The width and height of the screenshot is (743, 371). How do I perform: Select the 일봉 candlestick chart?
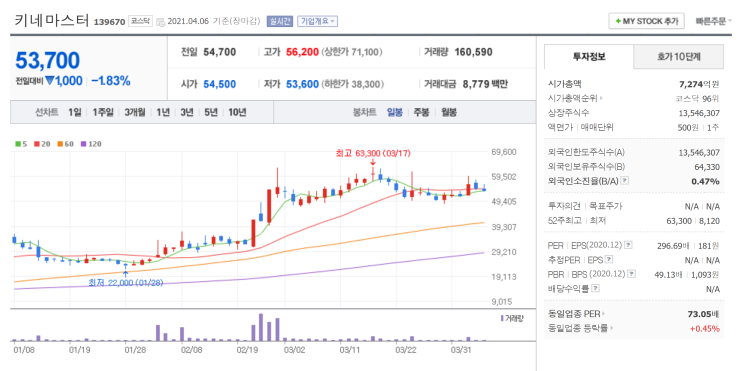[x=395, y=113]
